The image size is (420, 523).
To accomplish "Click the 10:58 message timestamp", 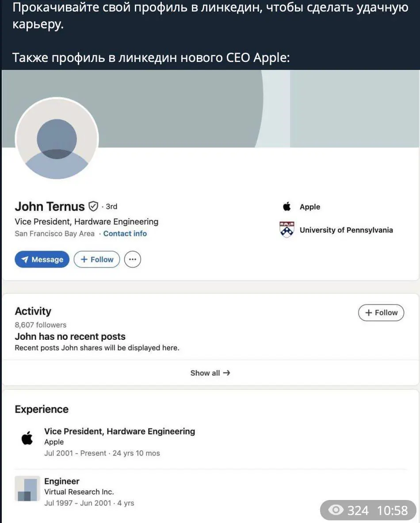I will pos(392,510).
